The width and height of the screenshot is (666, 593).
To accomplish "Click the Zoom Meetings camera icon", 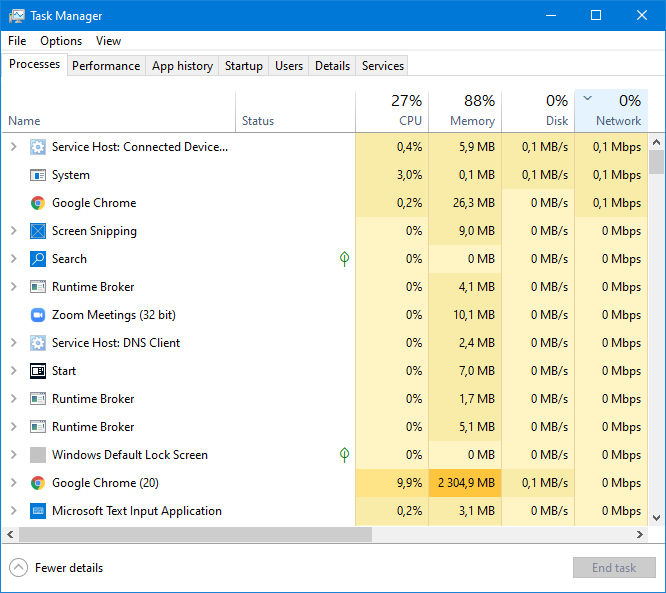I will (38, 315).
